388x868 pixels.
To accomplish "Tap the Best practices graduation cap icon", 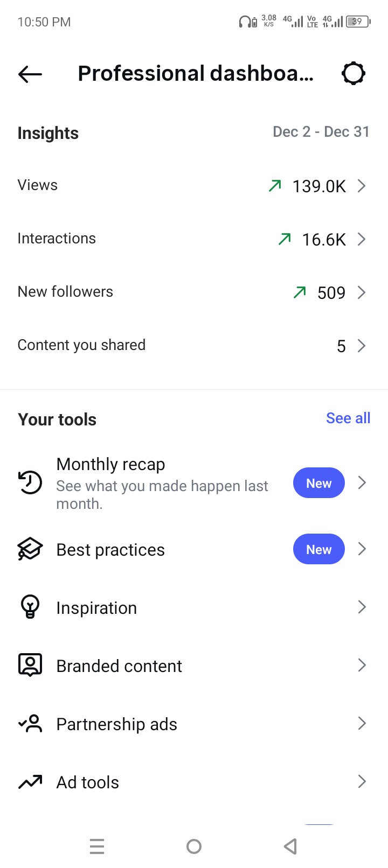I will 30,549.
